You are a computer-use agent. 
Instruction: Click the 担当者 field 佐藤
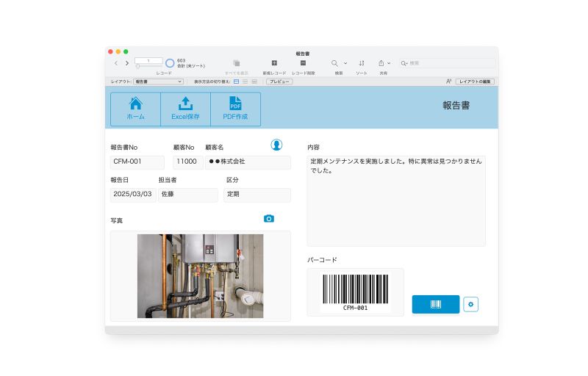(188, 195)
